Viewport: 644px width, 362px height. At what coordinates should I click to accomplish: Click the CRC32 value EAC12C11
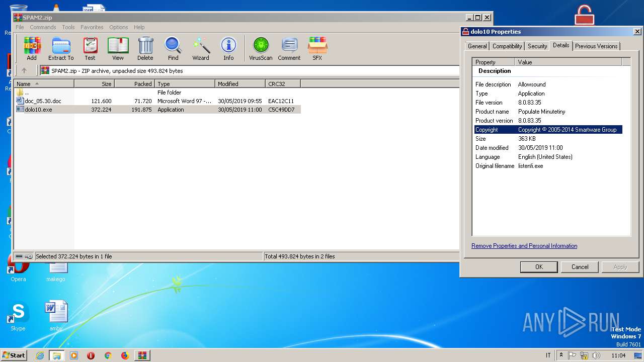pyautogui.click(x=281, y=101)
